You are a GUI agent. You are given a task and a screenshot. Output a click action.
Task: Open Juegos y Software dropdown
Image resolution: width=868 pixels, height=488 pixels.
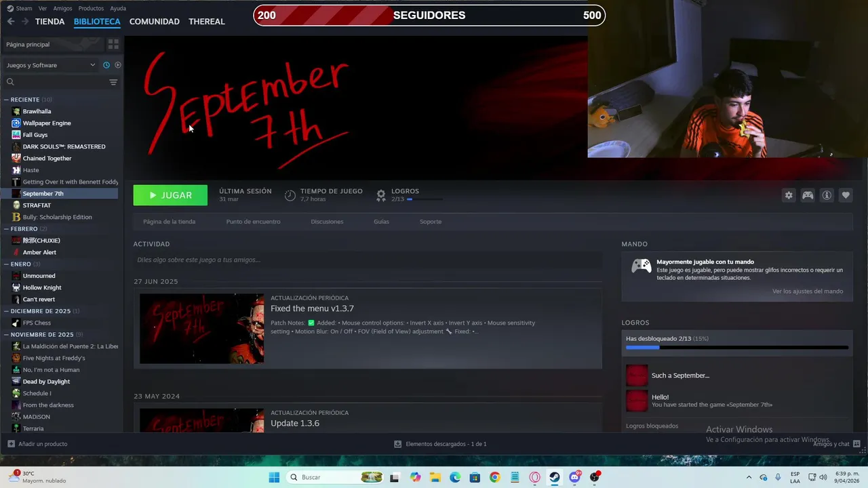pos(51,65)
